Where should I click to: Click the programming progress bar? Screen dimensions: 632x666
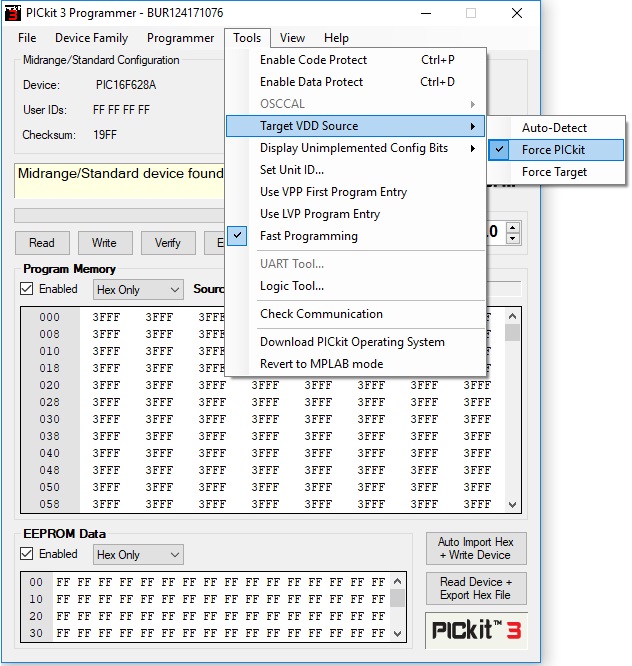120,215
